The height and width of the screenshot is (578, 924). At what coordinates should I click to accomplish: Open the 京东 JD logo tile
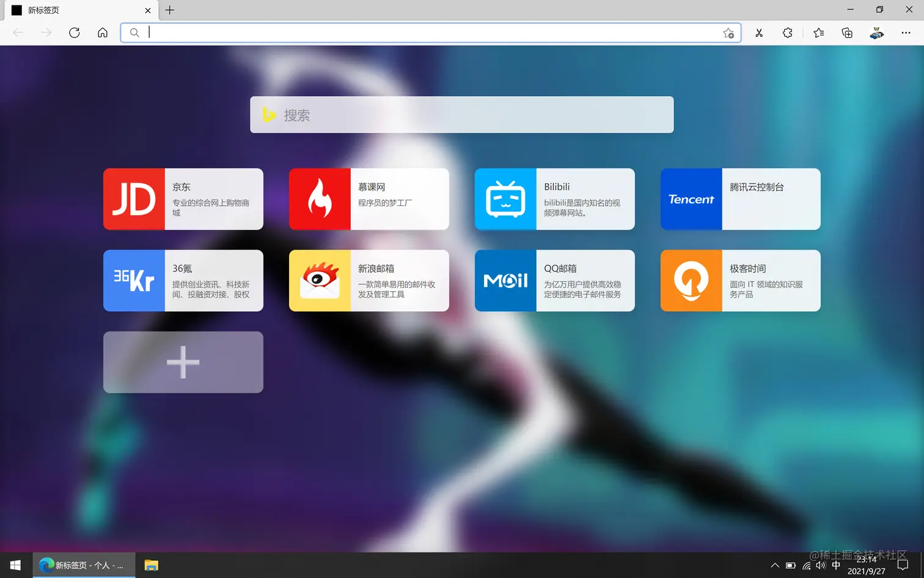coord(134,199)
